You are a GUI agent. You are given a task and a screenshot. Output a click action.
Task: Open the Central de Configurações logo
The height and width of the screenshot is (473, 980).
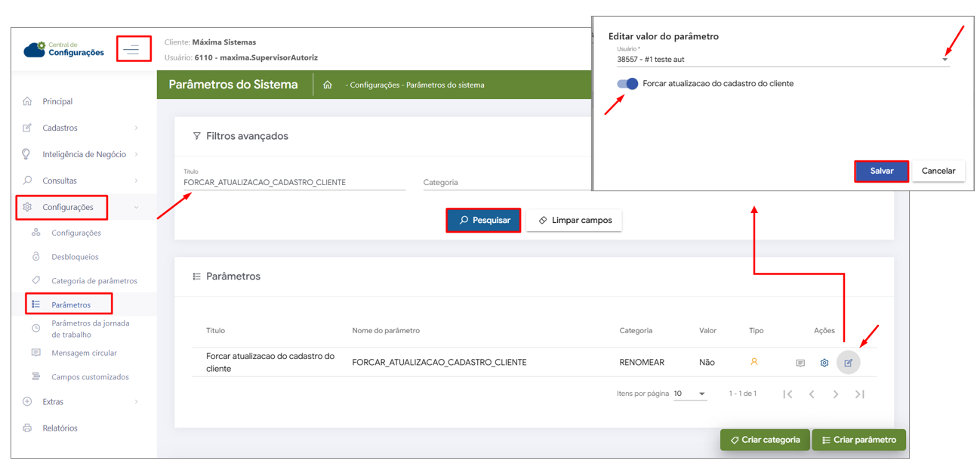click(64, 49)
